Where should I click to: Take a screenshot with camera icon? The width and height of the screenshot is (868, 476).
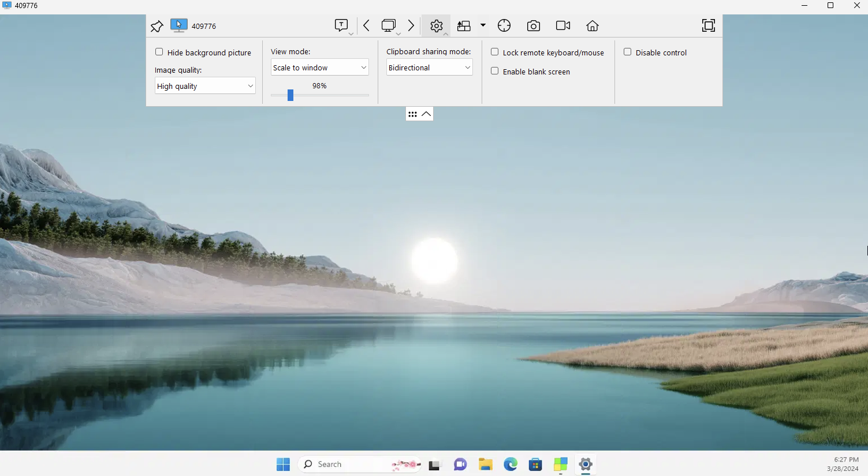[534, 26]
